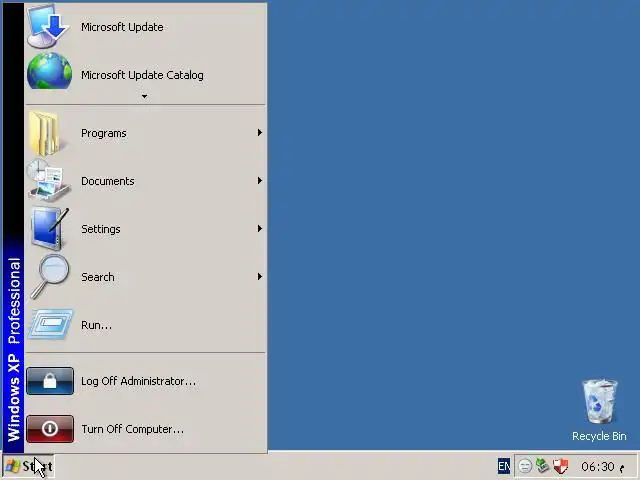Open Microsoft Update Catalog entry
The image size is (640, 480).
(146, 75)
